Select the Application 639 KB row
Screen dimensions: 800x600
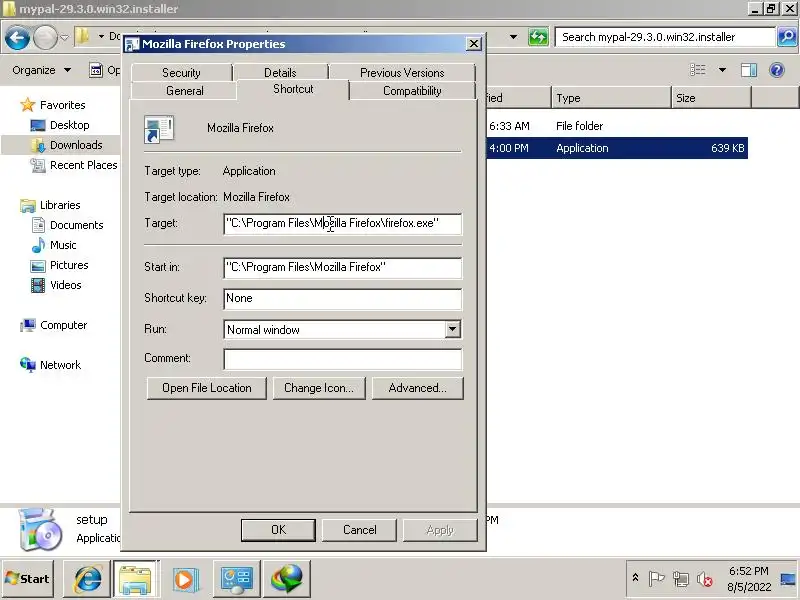coord(617,148)
